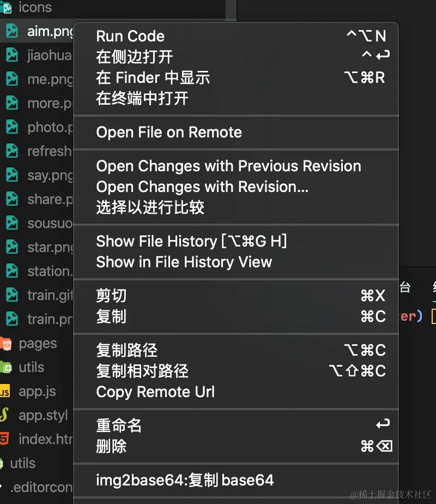This screenshot has height=504, width=436.
Task: Click the image icon next to star.png
Action: pos(12,247)
